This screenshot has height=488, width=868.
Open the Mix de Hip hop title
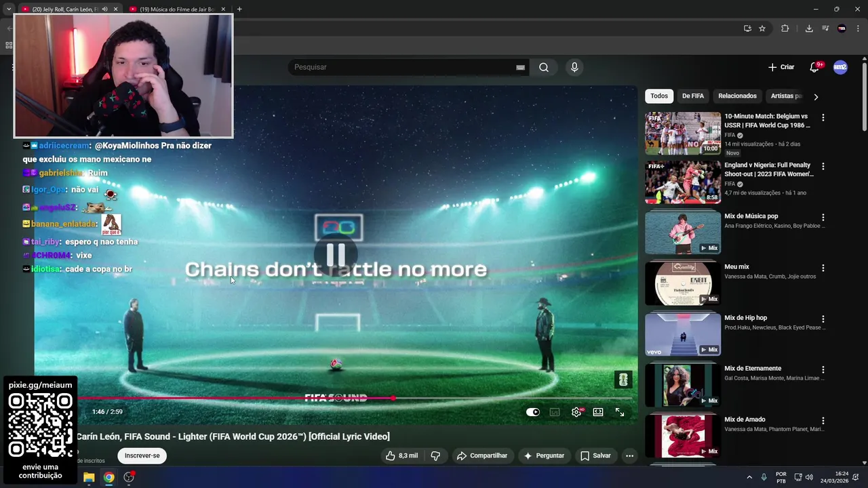[745, 318]
